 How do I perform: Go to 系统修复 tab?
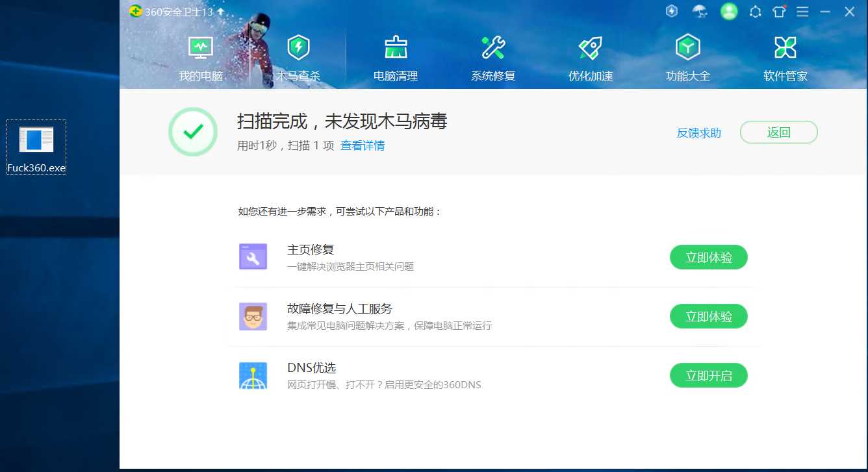pos(493,59)
